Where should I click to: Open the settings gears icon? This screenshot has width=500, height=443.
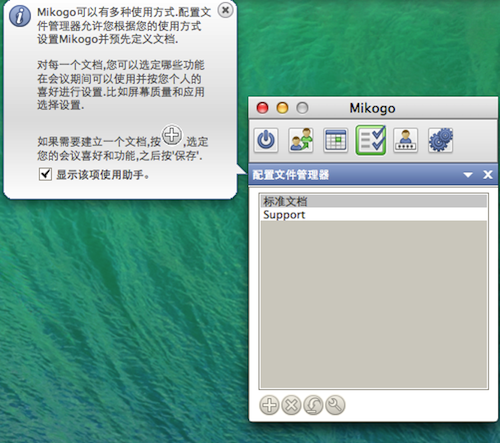[x=441, y=140]
